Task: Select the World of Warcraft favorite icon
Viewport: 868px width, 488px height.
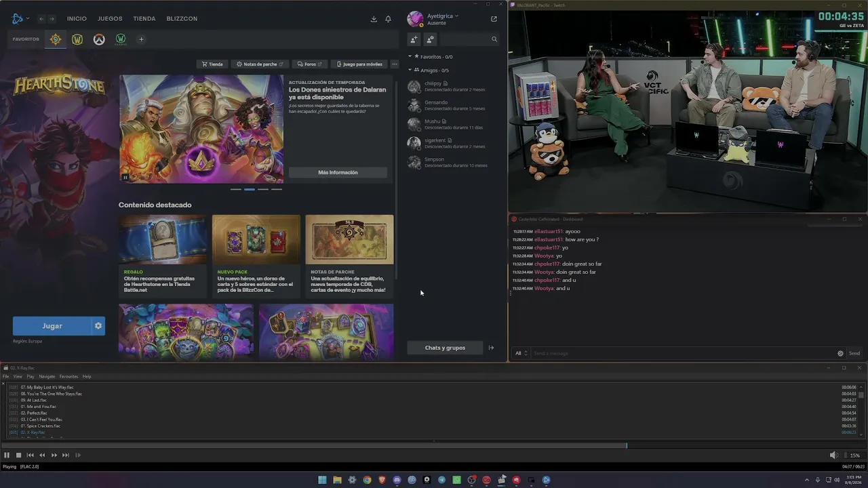Action: [77, 39]
